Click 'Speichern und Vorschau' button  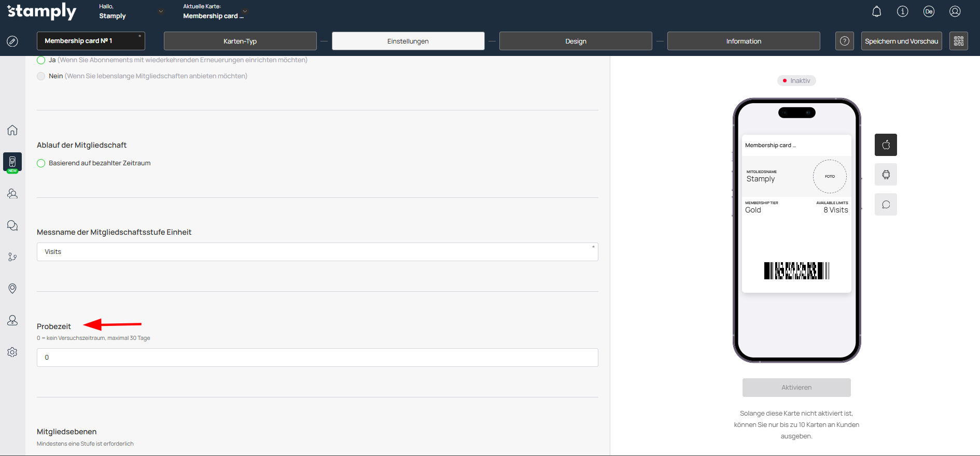(901, 41)
